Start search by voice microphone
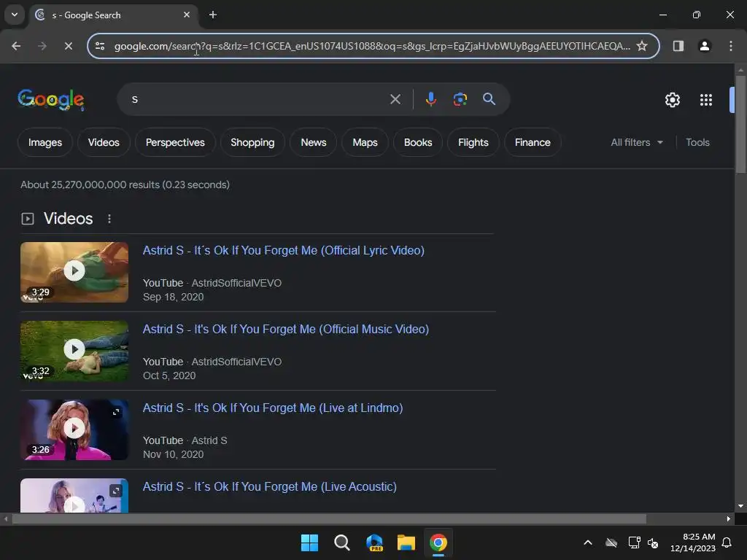This screenshot has width=747, height=560. (430, 99)
